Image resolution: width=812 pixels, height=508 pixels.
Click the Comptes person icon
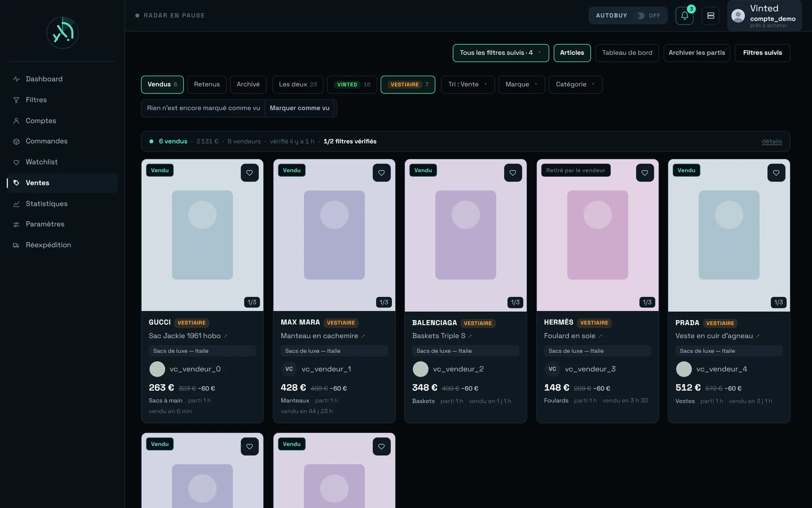(16, 121)
